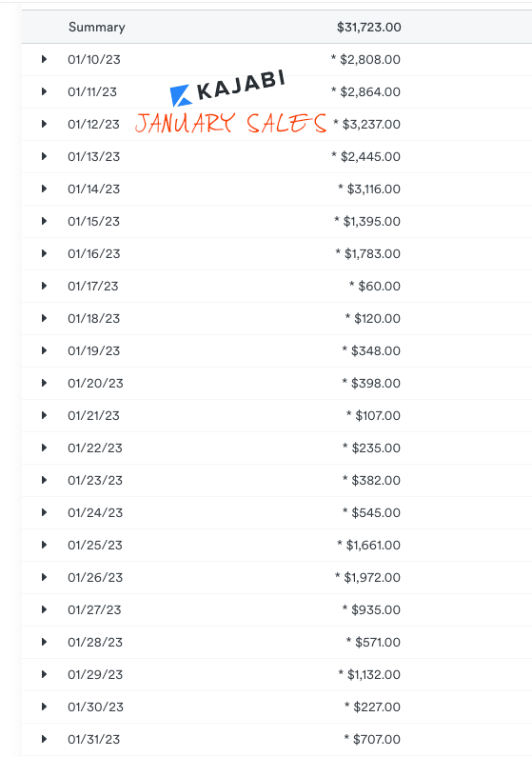The width and height of the screenshot is (532, 757).
Task: Expand the 01/11/23 row arrow
Action: click(44, 91)
